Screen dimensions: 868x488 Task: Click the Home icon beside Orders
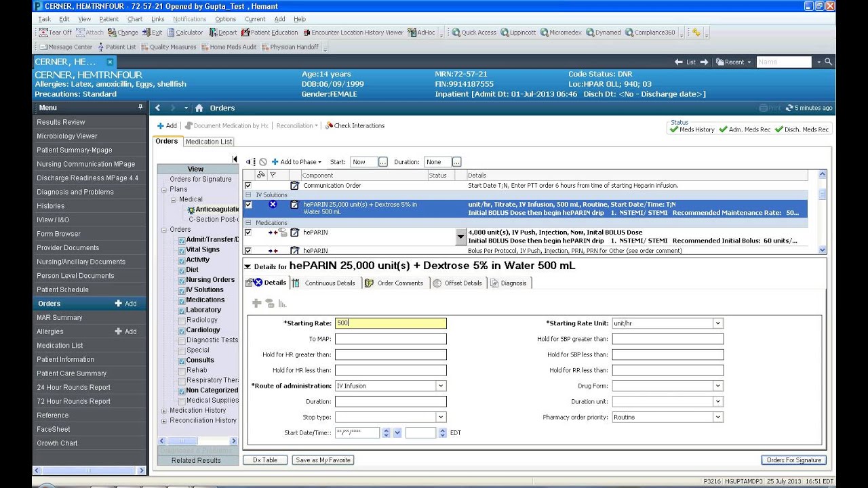point(199,108)
